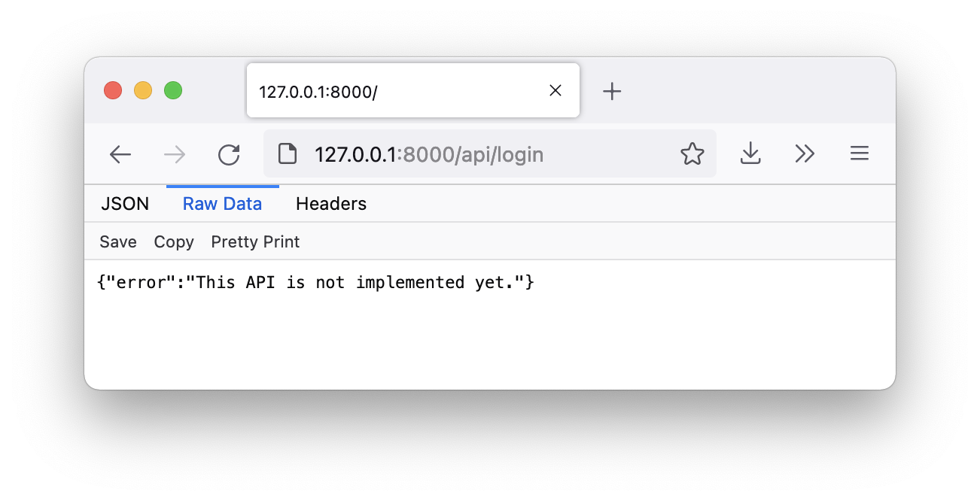Toggle Pretty Print formatting
The height and width of the screenshot is (501, 980).
point(255,241)
